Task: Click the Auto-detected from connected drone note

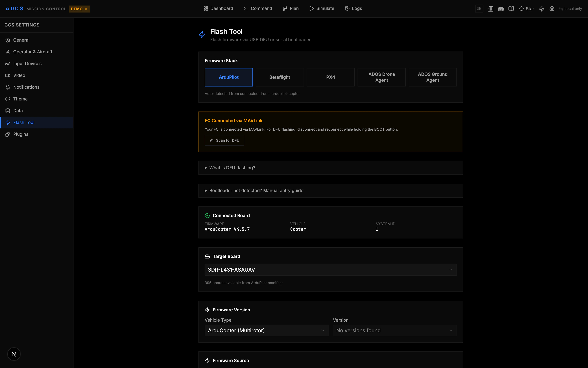Action: click(x=252, y=94)
